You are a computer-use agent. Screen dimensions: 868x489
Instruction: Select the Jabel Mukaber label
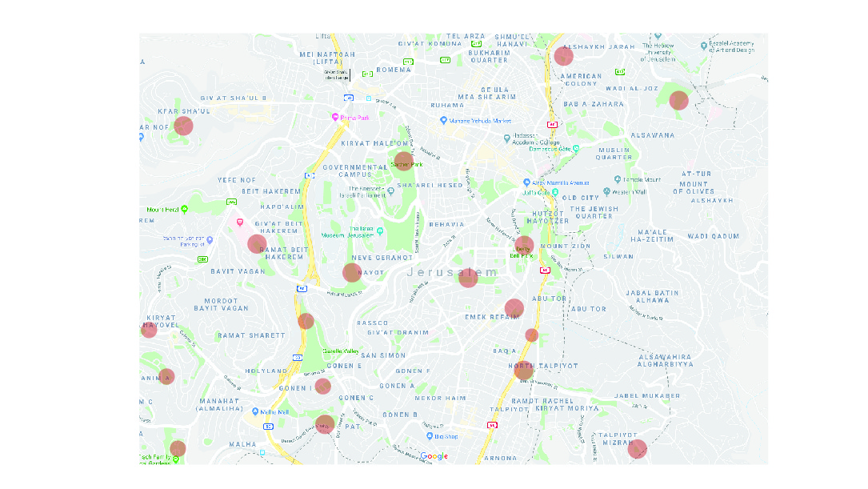(647, 396)
